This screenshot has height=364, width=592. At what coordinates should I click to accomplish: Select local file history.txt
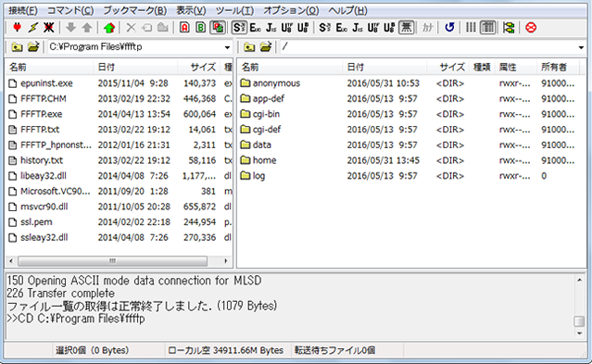point(36,160)
